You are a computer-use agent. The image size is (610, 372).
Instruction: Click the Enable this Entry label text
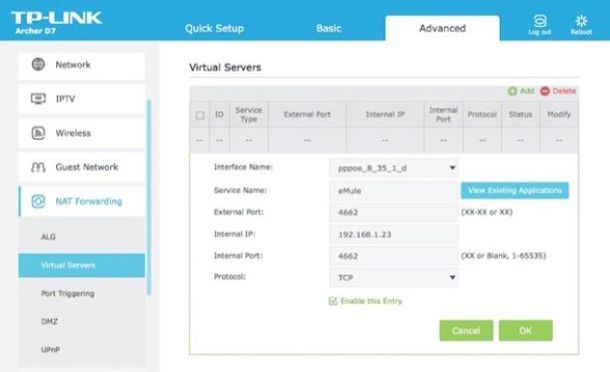coord(371,301)
